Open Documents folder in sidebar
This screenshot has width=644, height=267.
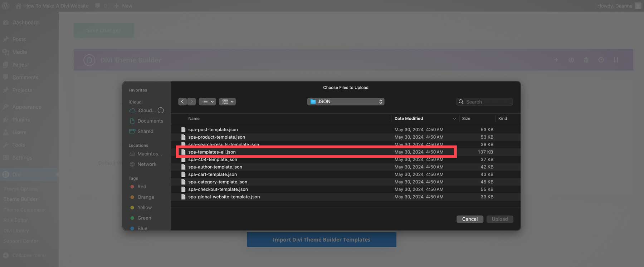(x=150, y=121)
